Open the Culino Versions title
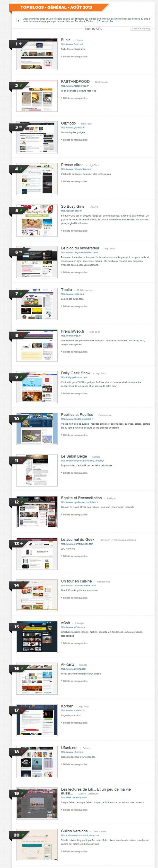Screen dimensions: 158x868 tap(74, 831)
